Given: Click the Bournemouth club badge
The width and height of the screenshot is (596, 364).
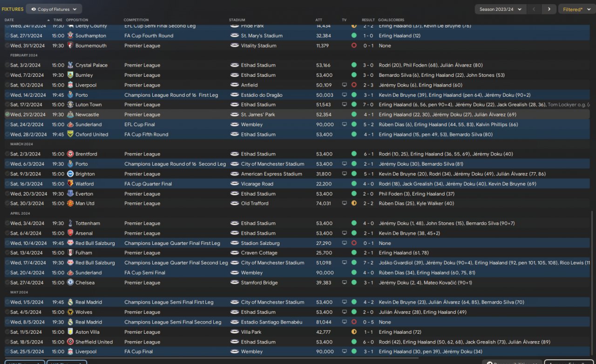Looking at the screenshot, I should tap(70, 46).
